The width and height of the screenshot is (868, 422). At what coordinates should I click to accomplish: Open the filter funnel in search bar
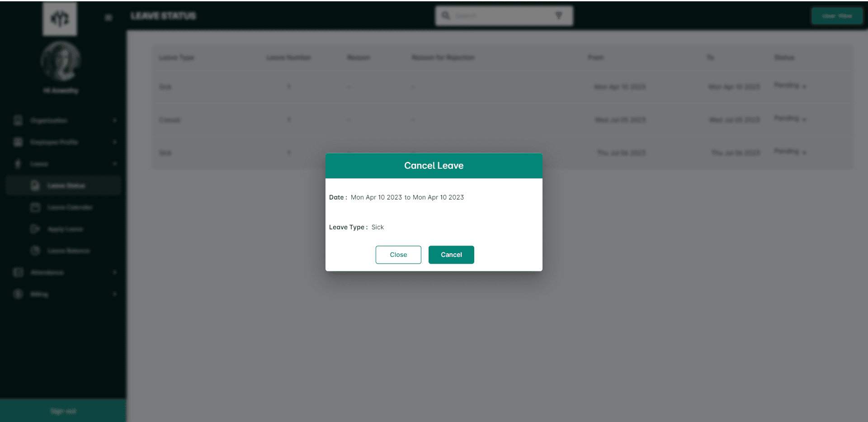coord(559,16)
